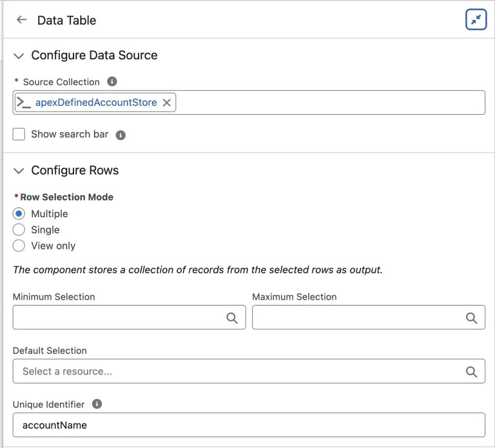The width and height of the screenshot is (495, 448).
Task: Click the Source Collection info icon
Action: click(112, 82)
